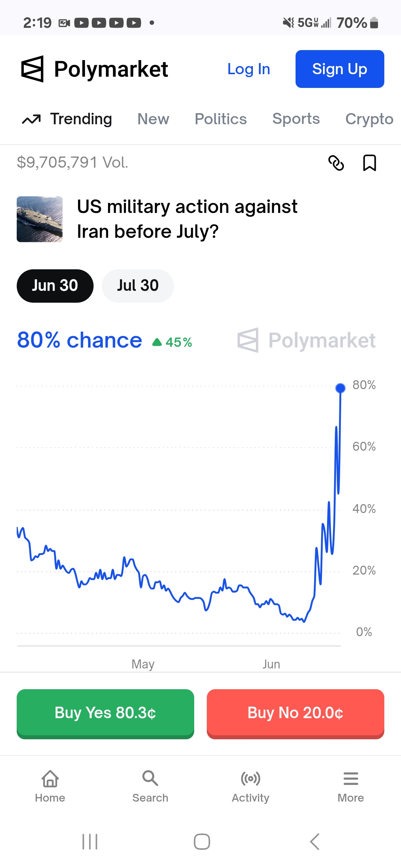
Task: Open the More hamburger menu
Action: pos(351,779)
